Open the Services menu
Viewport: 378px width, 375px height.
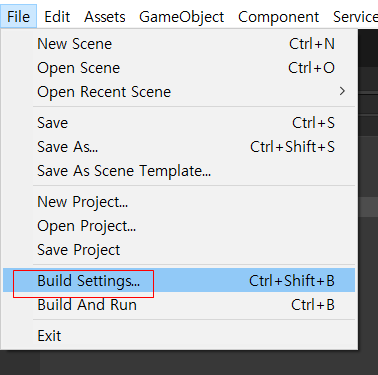pyautogui.click(x=355, y=17)
